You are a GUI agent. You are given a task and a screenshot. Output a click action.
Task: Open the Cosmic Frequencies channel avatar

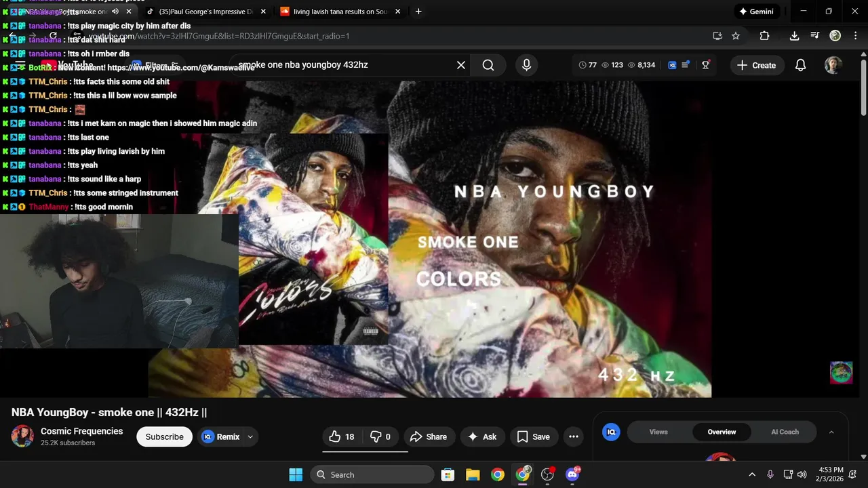tap(22, 436)
